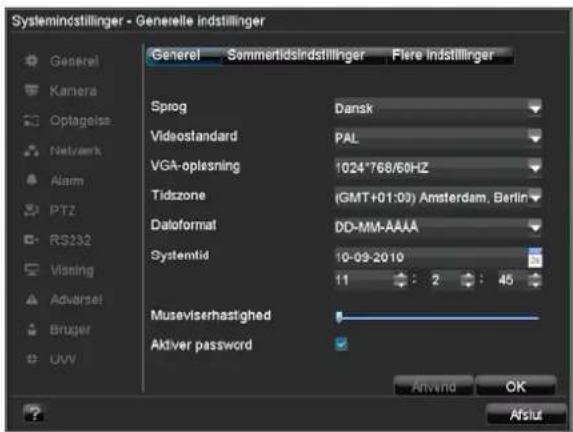Click the Aktiver password label

[201, 345]
